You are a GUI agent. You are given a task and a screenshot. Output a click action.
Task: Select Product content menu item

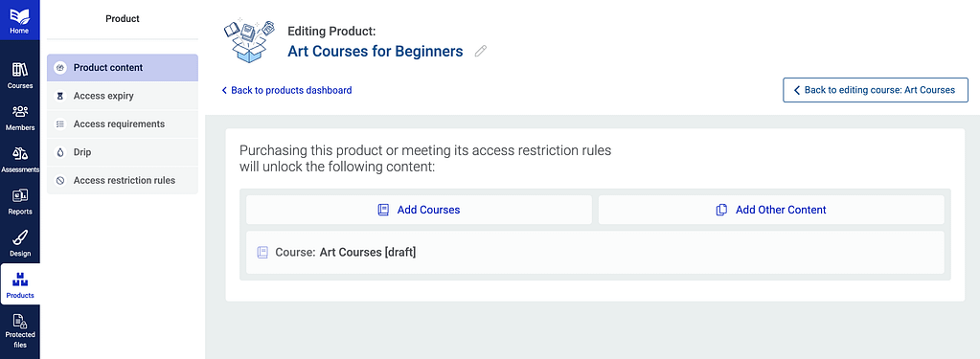[x=123, y=67]
